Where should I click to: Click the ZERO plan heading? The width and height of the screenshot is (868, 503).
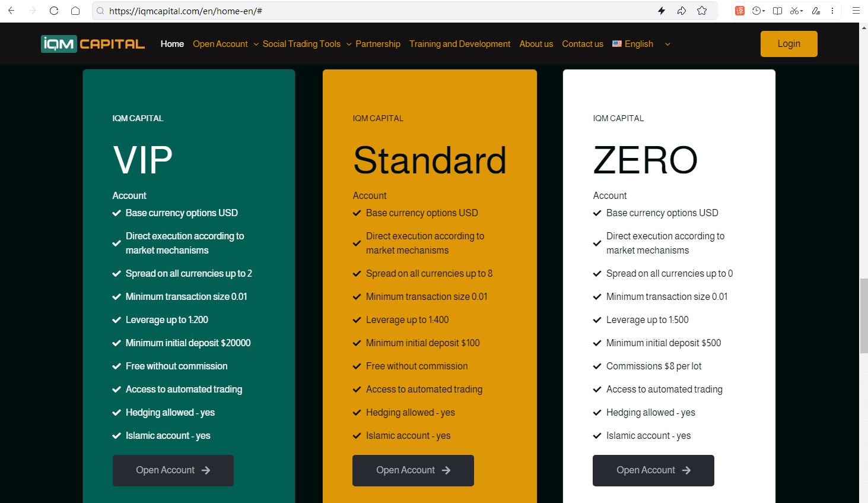coord(646,160)
